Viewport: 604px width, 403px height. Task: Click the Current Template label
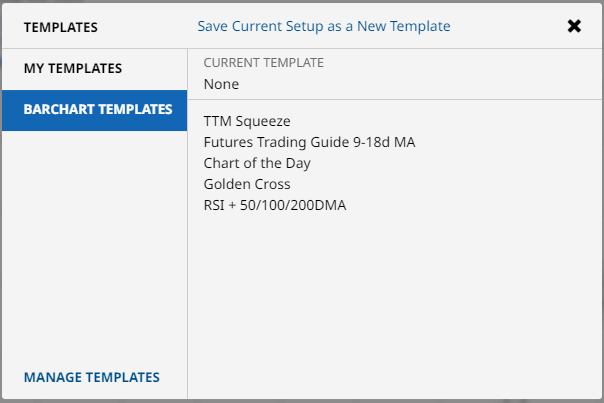263,62
